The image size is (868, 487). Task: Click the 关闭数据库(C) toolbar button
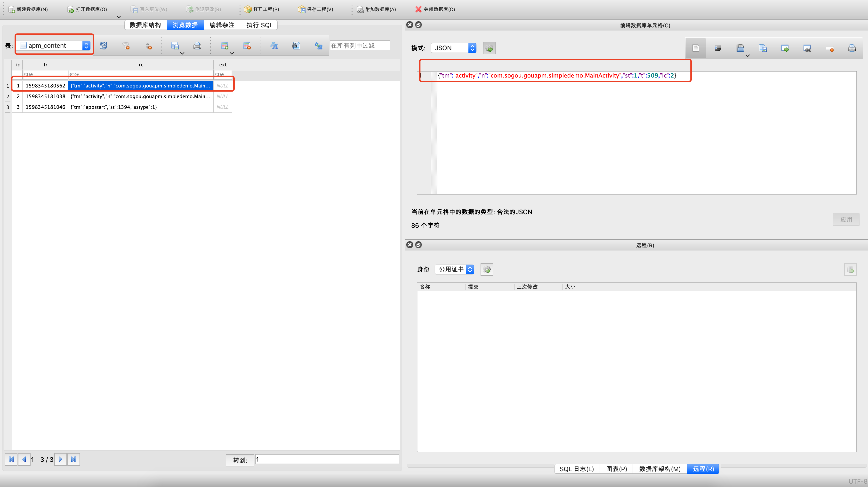pyautogui.click(x=435, y=9)
